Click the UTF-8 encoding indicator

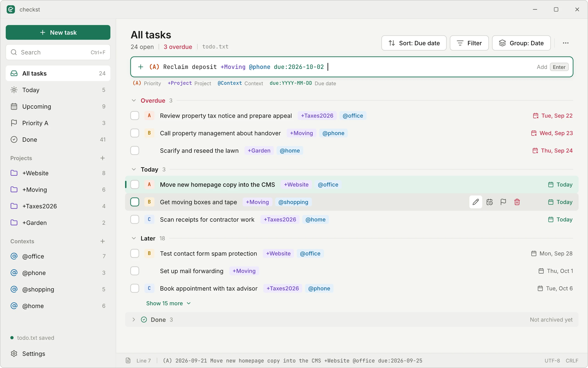pyautogui.click(x=552, y=360)
